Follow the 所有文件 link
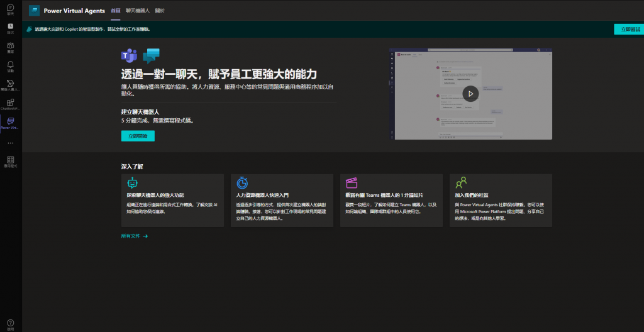 pos(135,236)
